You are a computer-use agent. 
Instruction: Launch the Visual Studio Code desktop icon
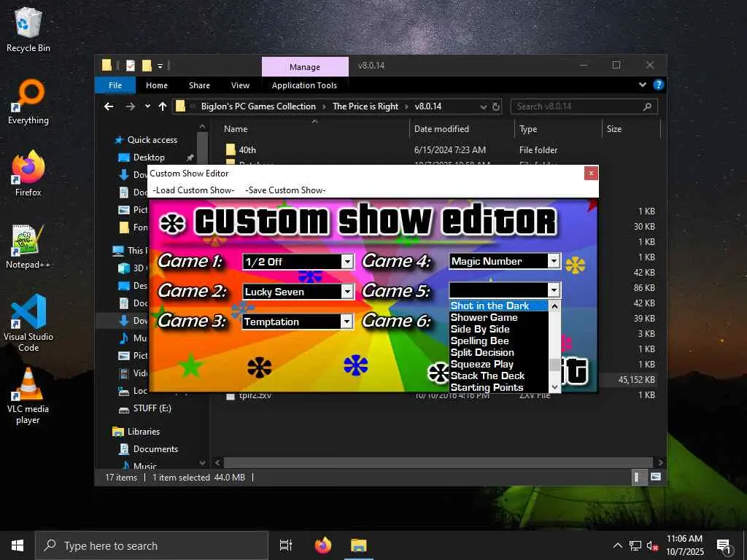(x=28, y=323)
